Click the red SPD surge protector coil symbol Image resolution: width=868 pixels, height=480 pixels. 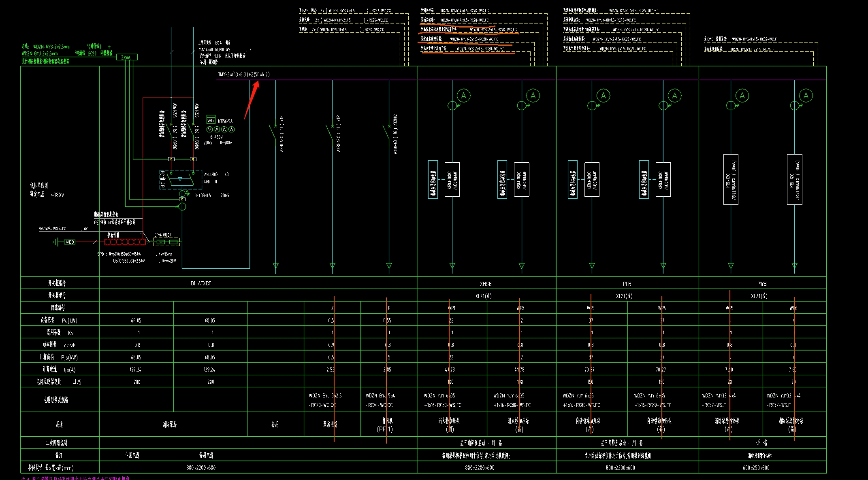[x=125, y=242]
